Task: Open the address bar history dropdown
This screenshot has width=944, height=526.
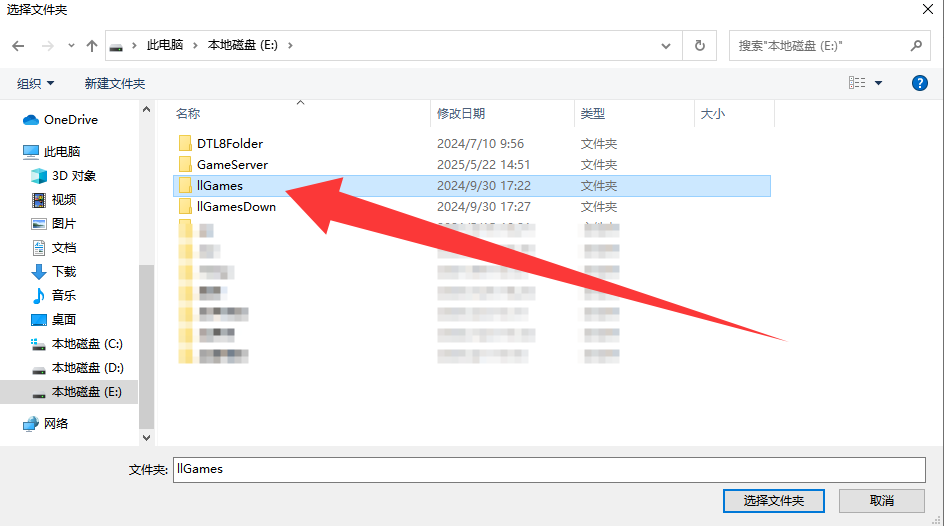Action: coord(667,46)
